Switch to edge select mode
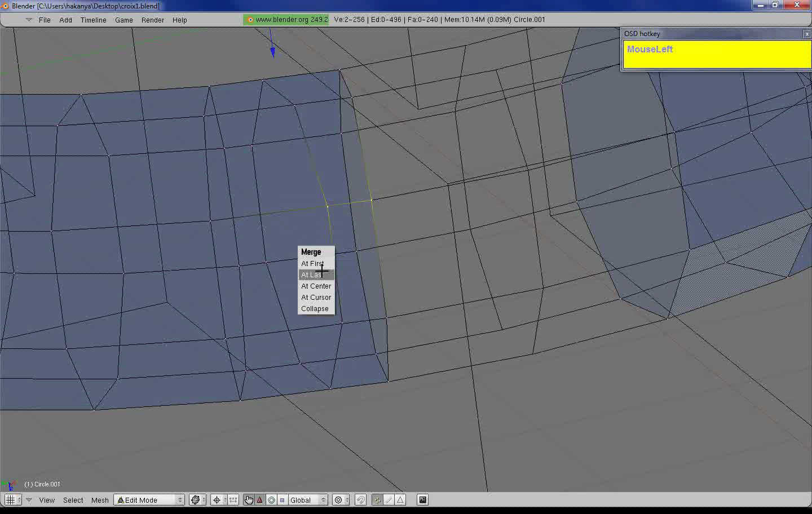 (389, 500)
